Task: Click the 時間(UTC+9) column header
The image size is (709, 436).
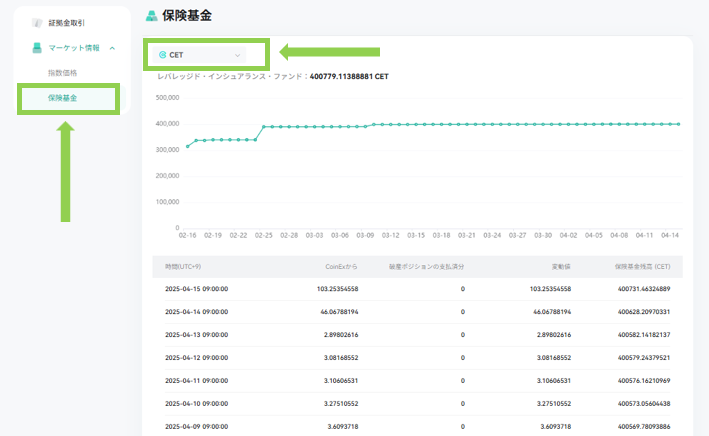Action: point(183,266)
